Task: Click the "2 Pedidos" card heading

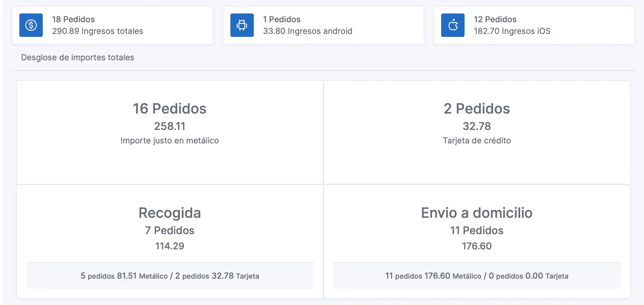Action: [x=477, y=109]
